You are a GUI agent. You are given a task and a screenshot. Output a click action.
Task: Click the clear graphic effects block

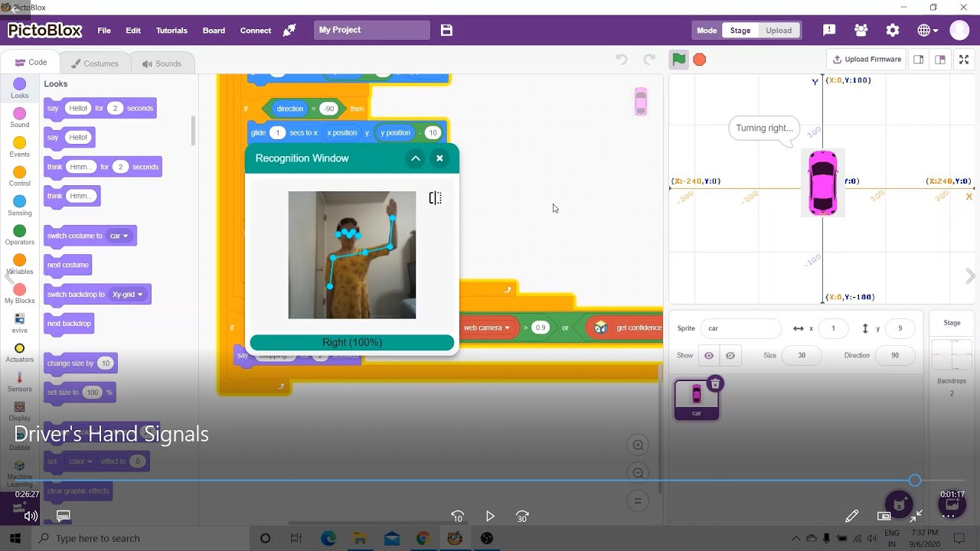click(78, 491)
